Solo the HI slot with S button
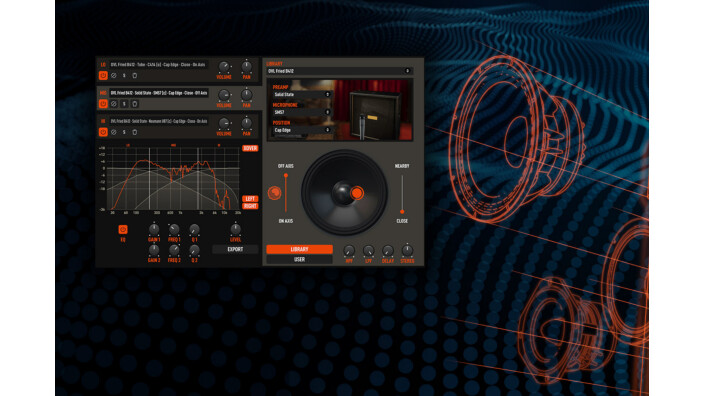This screenshot has width=704, height=396. (x=124, y=132)
